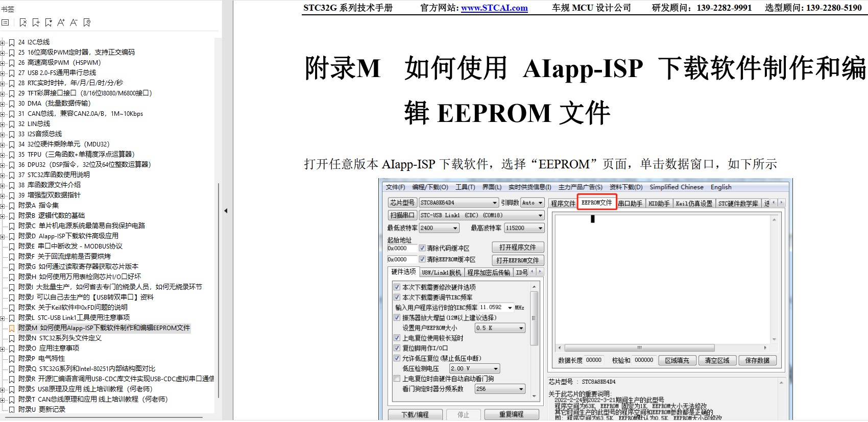Click bookmark icon beside 附录C 单片机电源系统
Image resolution: width=868 pixels, height=422 pixels.
point(12,226)
